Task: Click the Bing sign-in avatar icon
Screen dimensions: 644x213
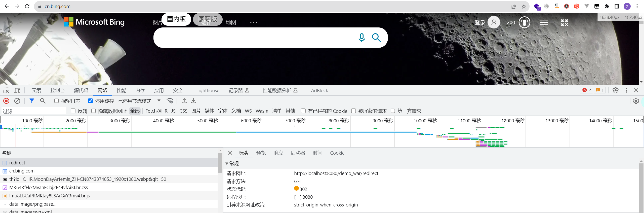Action: [x=494, y=22]
